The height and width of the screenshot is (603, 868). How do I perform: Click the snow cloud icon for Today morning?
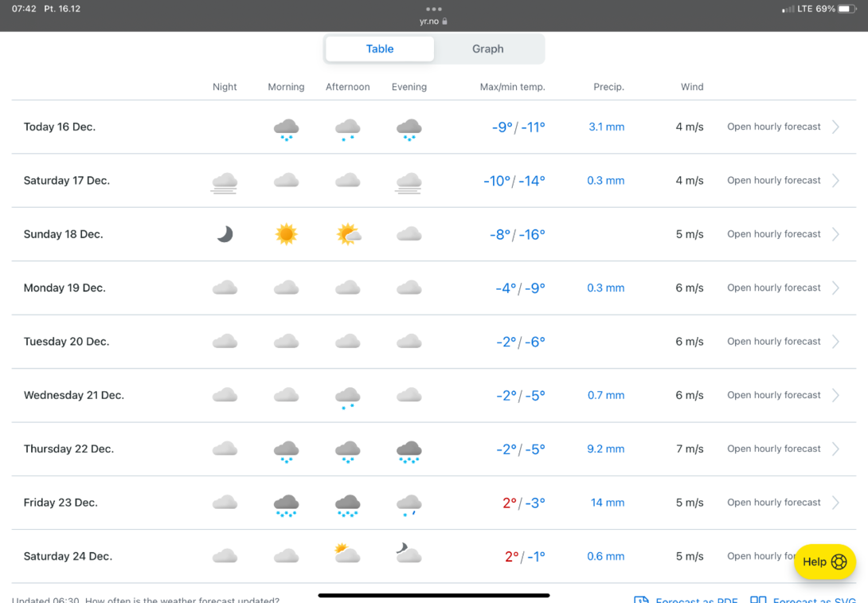click(x=286, y=130)
